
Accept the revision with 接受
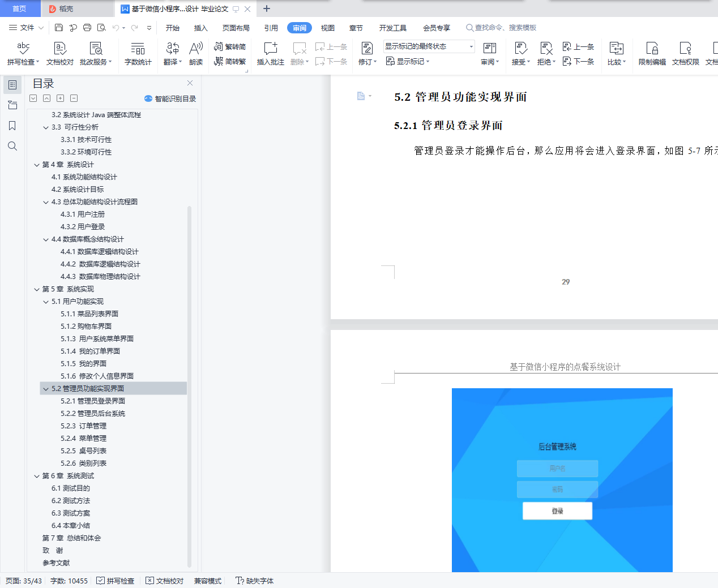[520, 53]
